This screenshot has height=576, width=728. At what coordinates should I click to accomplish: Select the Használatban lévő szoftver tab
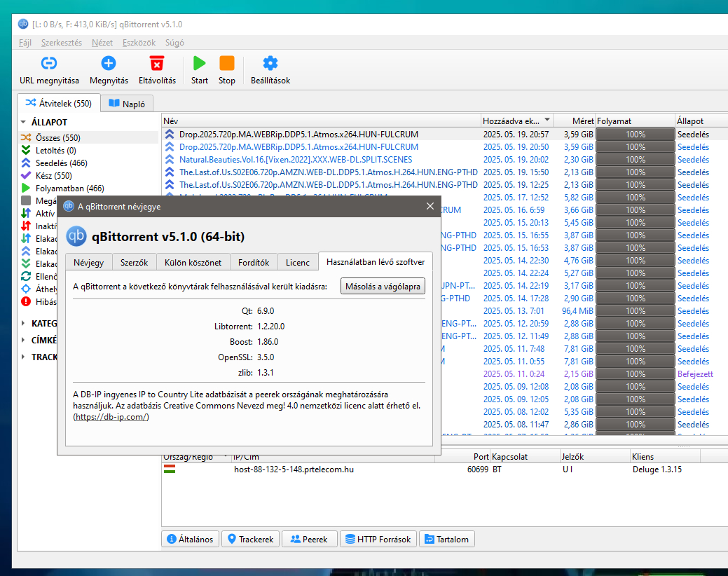(x=376, y=262)
